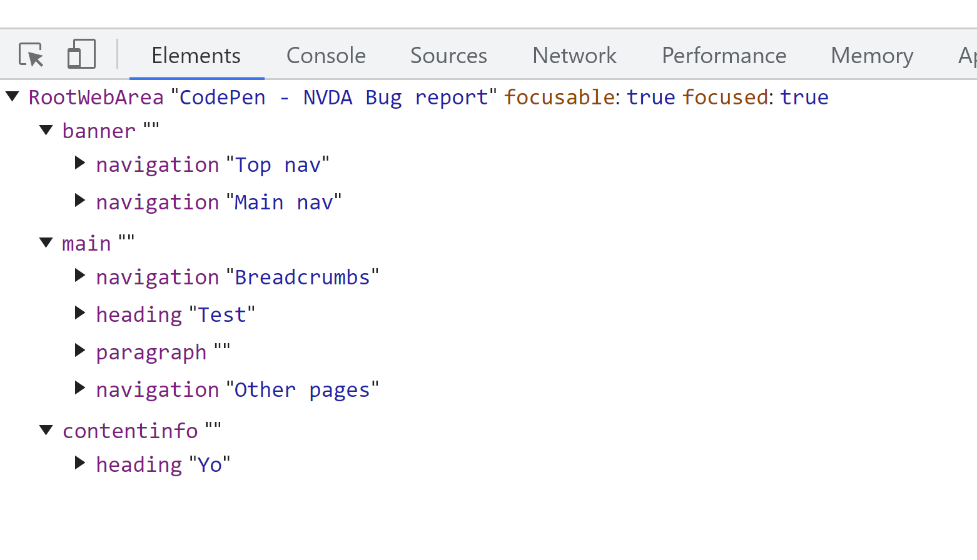Expand the heading 'Test' node
The image size is (977, 560).
click(x=79, y=313)
